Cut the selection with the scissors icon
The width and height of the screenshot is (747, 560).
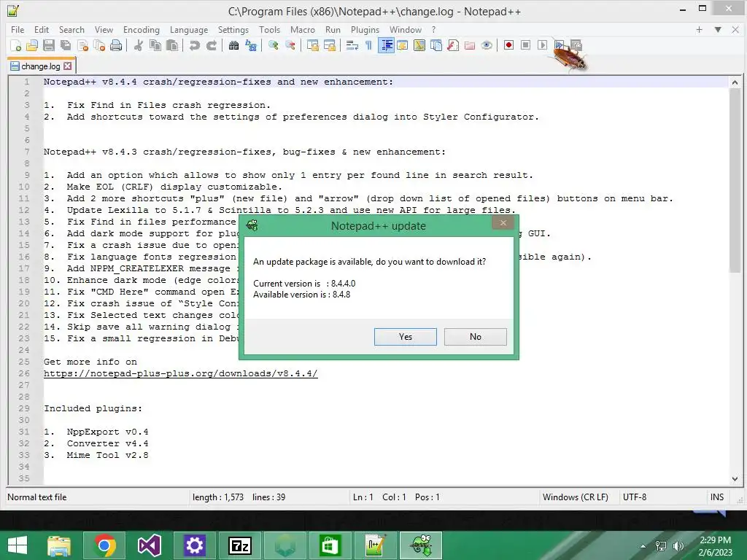coord(138,46)
